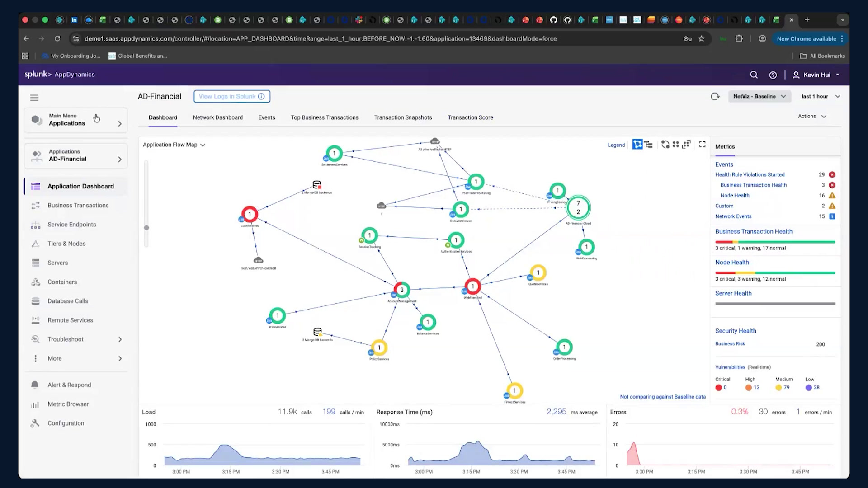Open the Transaction Snapshots tab

(403, 117)
